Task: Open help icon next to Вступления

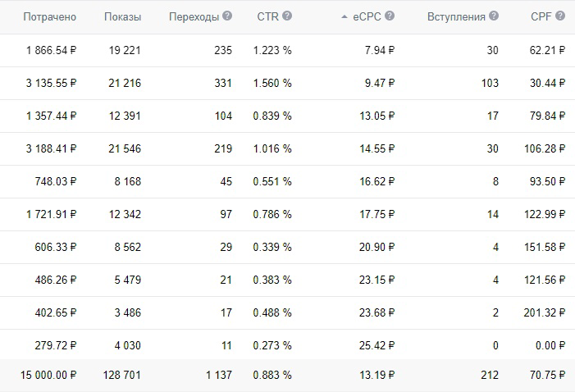Action: (494, 16)
